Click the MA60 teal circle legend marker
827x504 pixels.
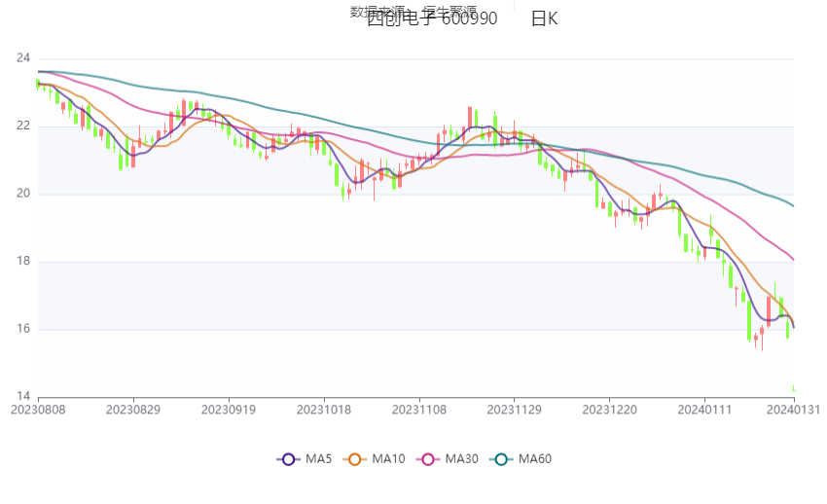pyautogui.click(x=500, y=459)
